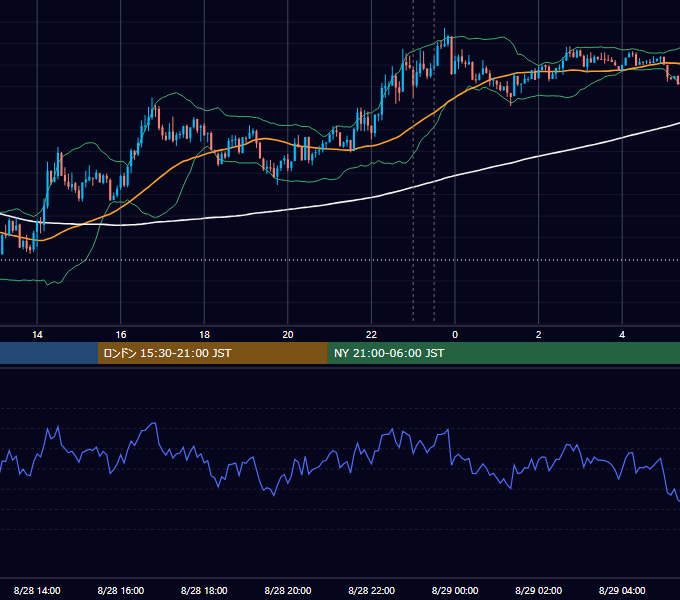Click the 8/28 18:00 date label
680x600 pixels.
click(204, 590)
